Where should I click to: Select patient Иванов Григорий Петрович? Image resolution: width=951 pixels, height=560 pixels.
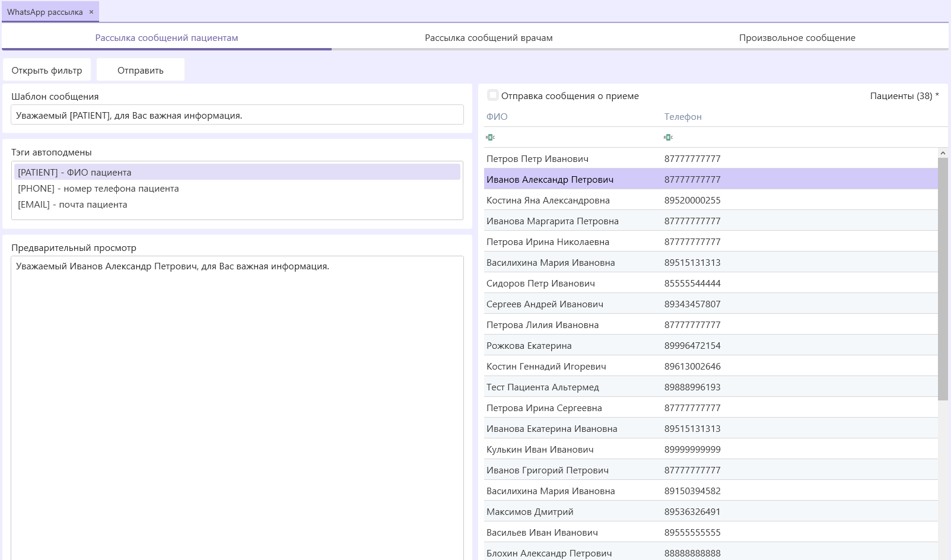711,470
